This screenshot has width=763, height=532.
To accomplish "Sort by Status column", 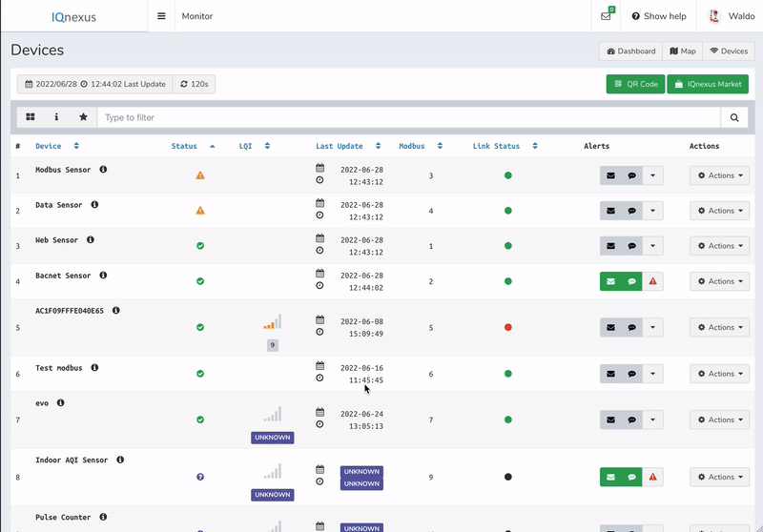I will point(193,146).
